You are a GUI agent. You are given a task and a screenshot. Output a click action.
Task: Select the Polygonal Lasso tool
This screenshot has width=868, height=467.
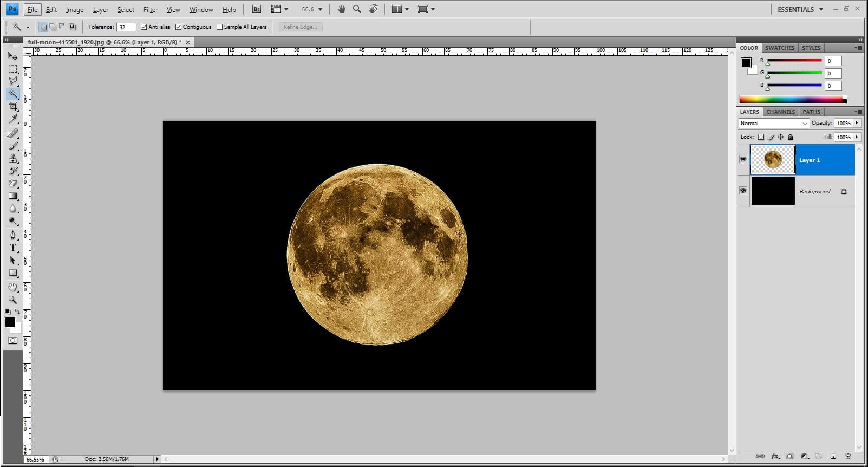13,81
